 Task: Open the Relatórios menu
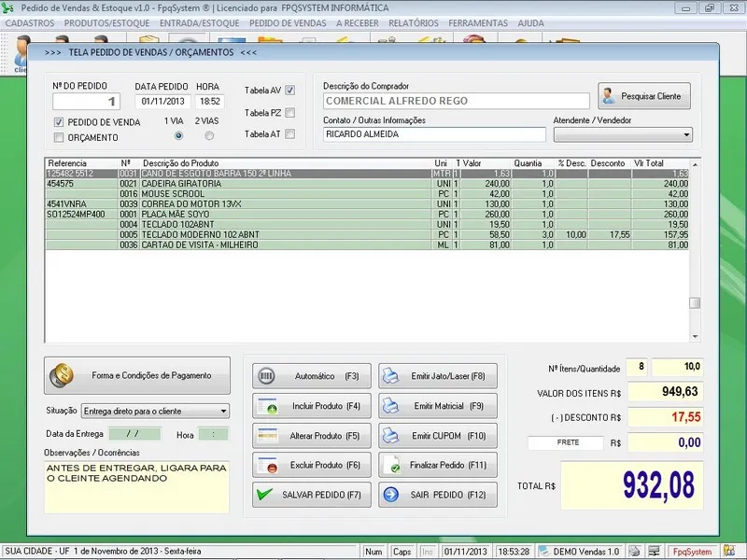(412, 22)
